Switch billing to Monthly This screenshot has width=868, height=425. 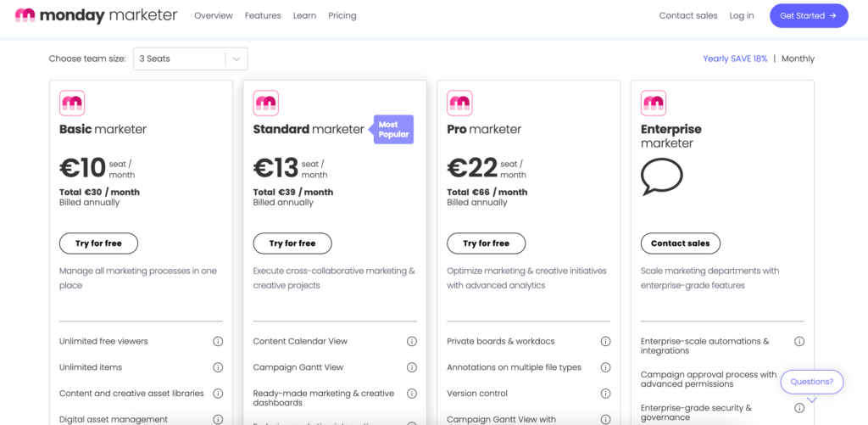click(x=798, y=59)
